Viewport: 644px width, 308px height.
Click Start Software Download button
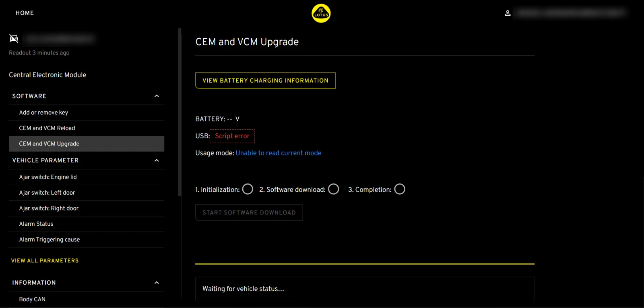(249, 212)
